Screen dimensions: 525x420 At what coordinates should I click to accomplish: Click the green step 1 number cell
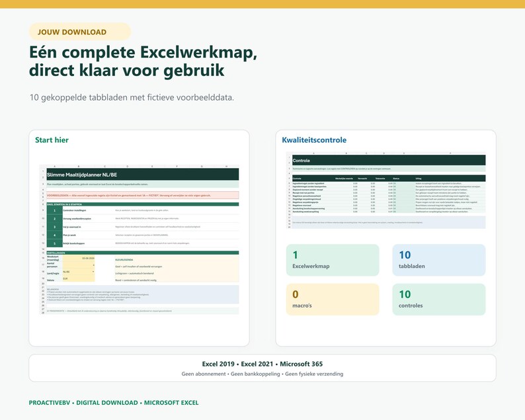tap(55, 210)
